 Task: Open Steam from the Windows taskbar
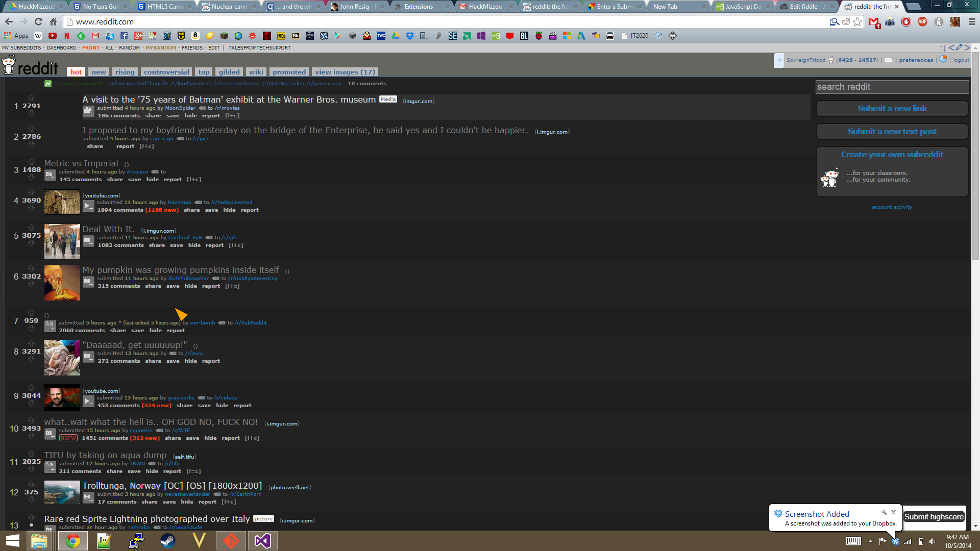pos(167,540)
